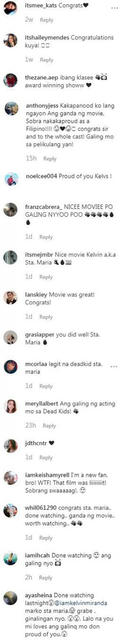
Task: View noelcee004 profile picture
Action: point(12,179)
